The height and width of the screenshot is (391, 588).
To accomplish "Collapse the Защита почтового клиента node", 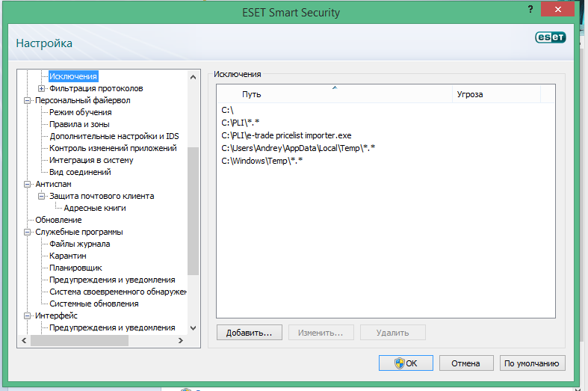I will (x=41, y=197).
